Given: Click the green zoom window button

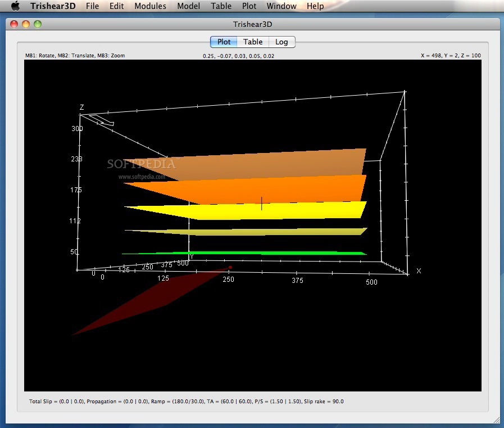Looking at the screenshot, I should coord(38,24).
